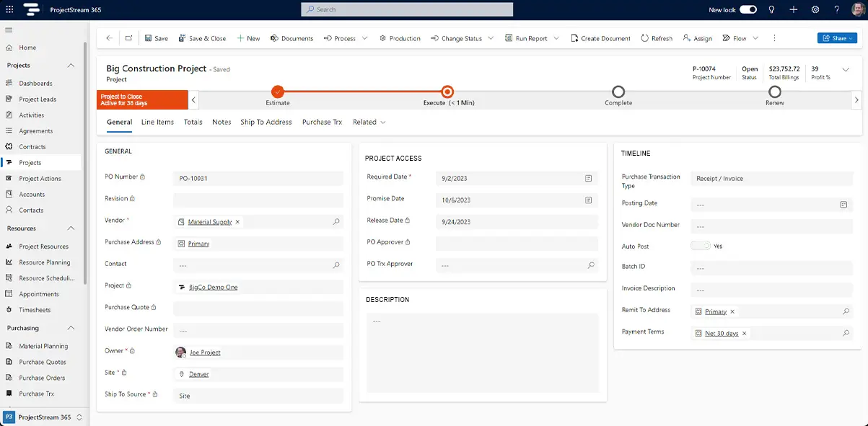
Task: Open the Notes tab
Action: [x=222, y=122]
